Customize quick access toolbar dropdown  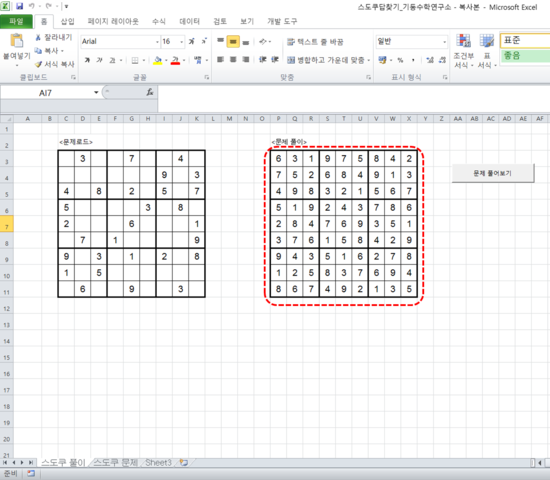pyautogui.click(x=66, y=6)
